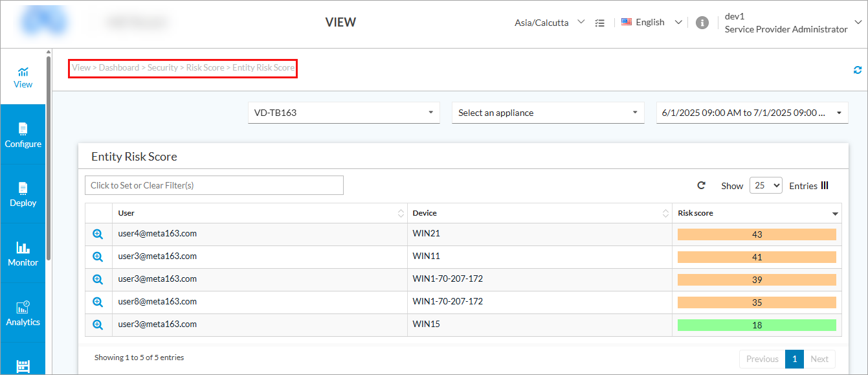The height and width of the screenshot is (375, 868).
Task: Click the risk score bar showing 39
Action: (757, 280)
